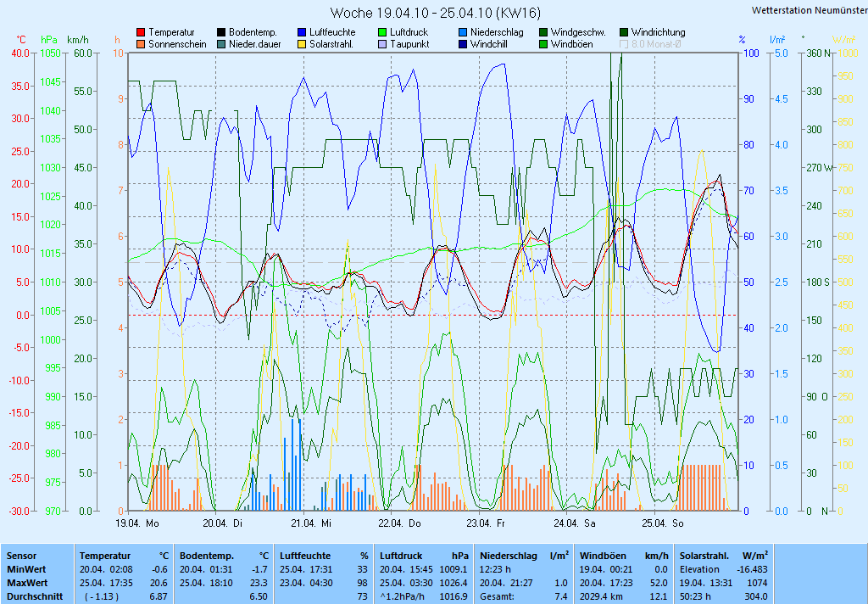Click the red Temperatur legend swatch
Screen dimensions: 868x604
click(141, 32)
